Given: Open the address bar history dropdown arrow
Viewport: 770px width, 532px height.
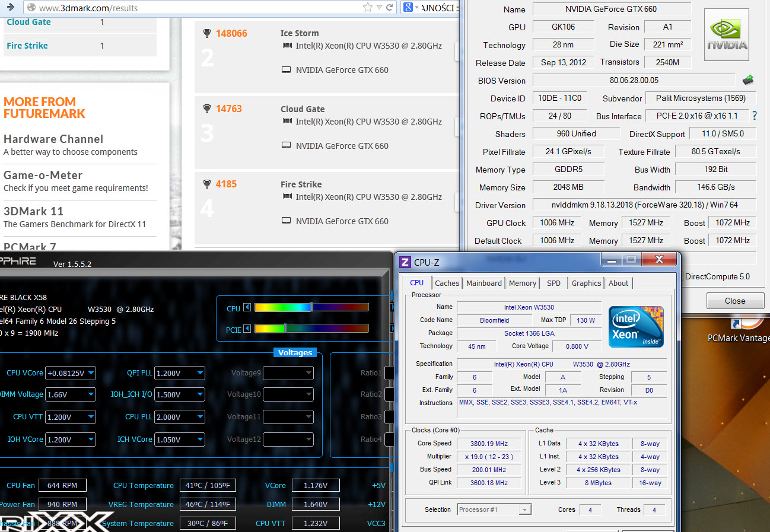Looking at the screenshot, I should (380, 8).
